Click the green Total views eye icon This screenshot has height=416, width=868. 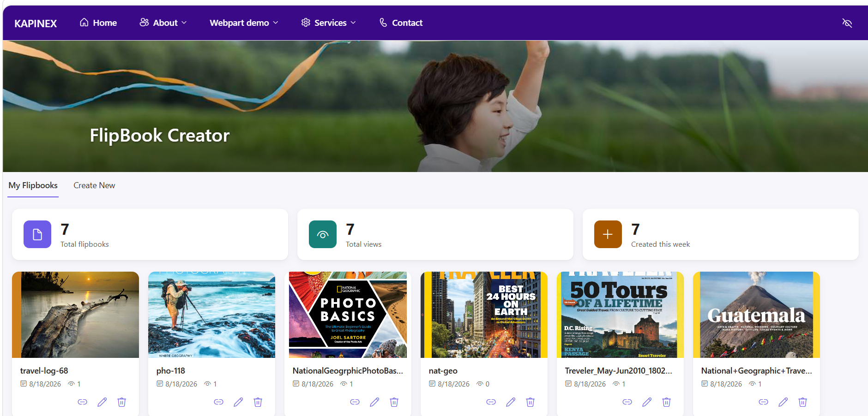tap(323, 234)
